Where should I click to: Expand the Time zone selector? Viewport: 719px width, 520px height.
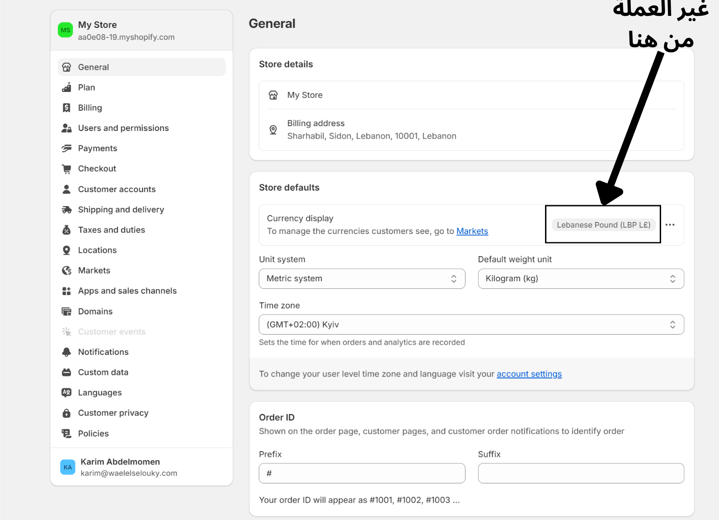pyautogui.click(x=471, y=325)
